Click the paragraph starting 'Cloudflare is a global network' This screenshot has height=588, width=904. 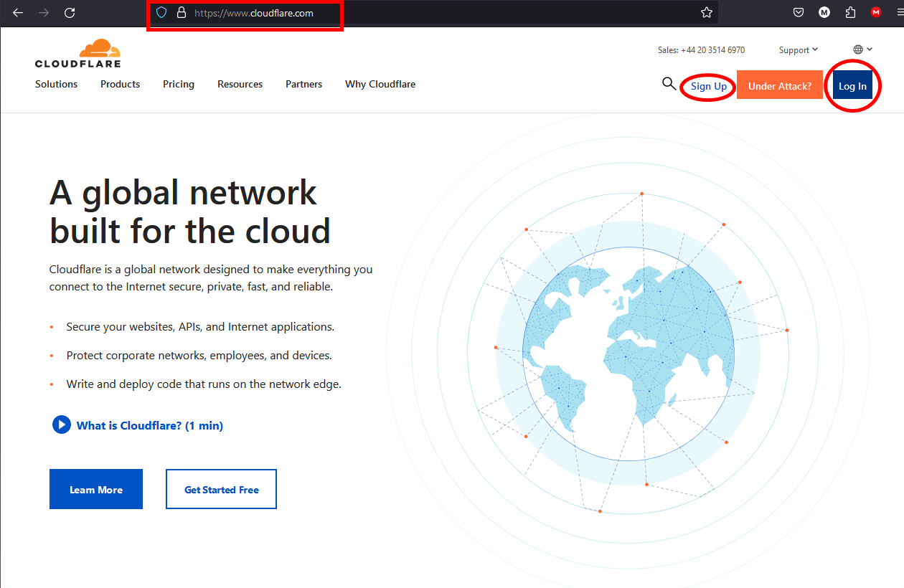point(211,278)
